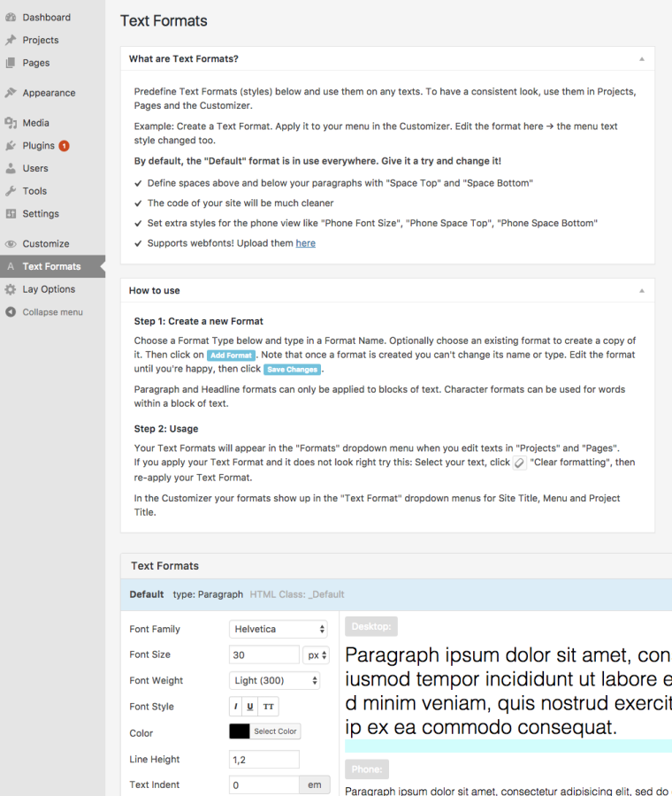The height and width of the screenshot is (796, 672).
Task: Toggle underline font style button
Action: click(x=250, y=707)
